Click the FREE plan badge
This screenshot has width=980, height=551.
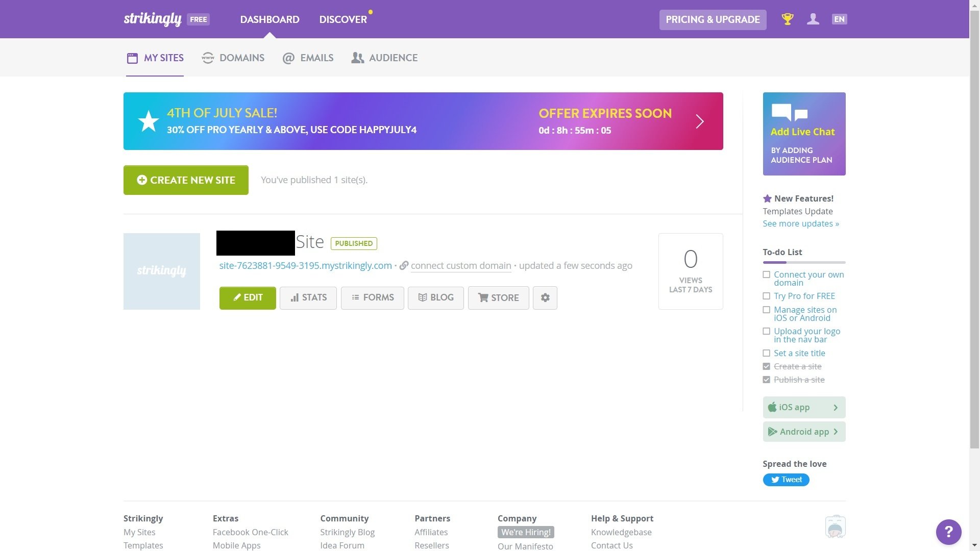(198, 19)
